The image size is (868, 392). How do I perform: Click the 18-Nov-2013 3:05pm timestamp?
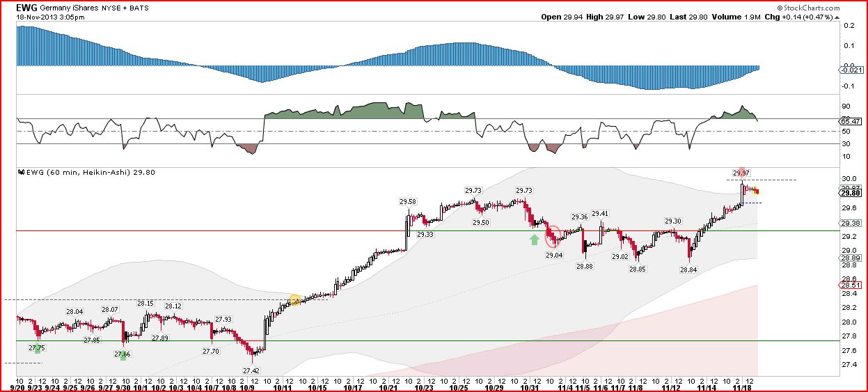[x=50, y=17]
